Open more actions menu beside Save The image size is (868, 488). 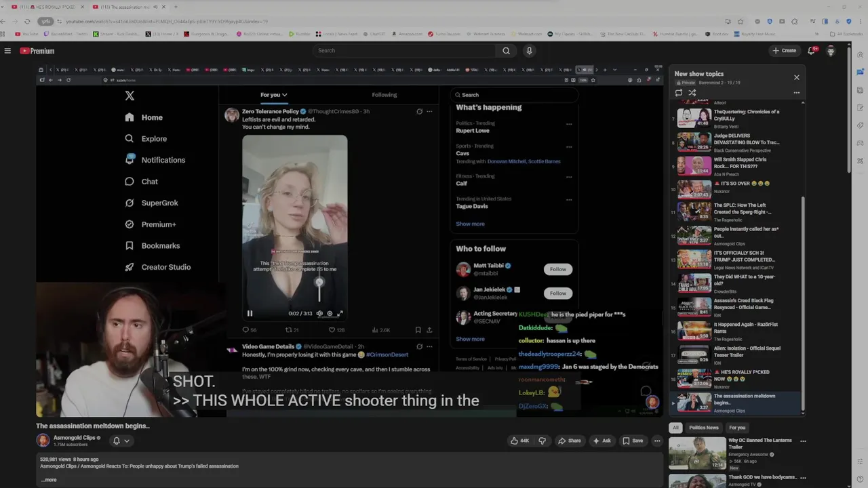tap(657, 441)
